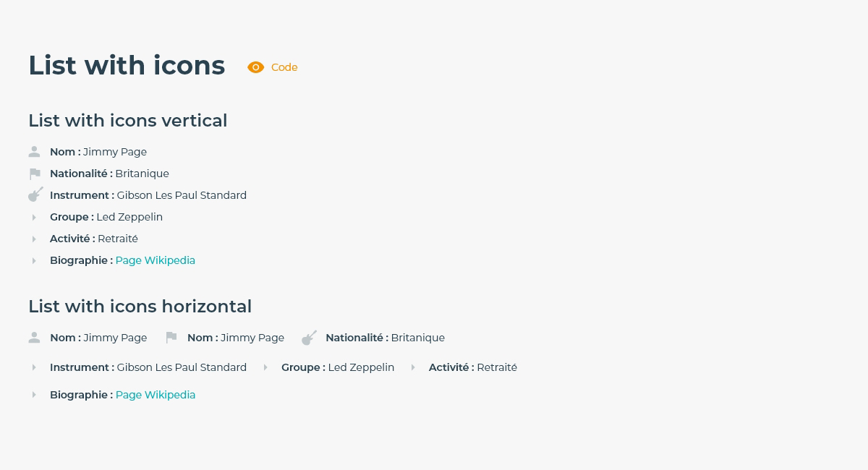Click the arrow beside Activité in the vertical list
The image size is (868, 470).
coord(34,239)
